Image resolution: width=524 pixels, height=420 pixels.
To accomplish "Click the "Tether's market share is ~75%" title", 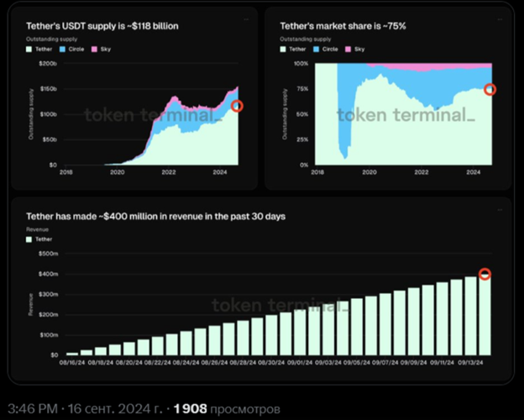I will (343, 26).
